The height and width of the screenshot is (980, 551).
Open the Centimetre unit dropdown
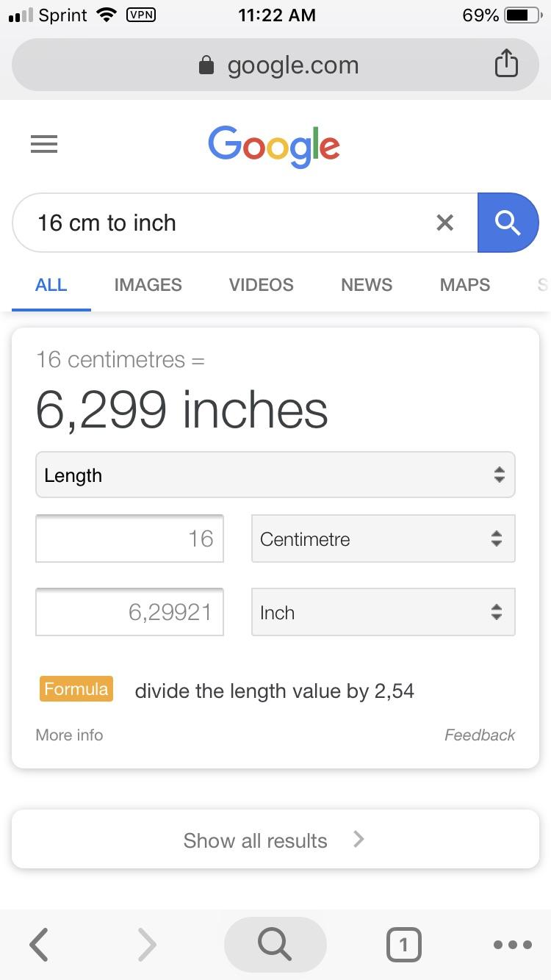pos(383,538)
